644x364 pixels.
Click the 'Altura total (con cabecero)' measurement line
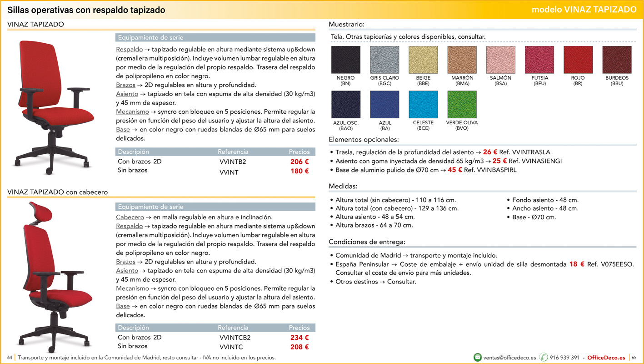coord(397,208)
